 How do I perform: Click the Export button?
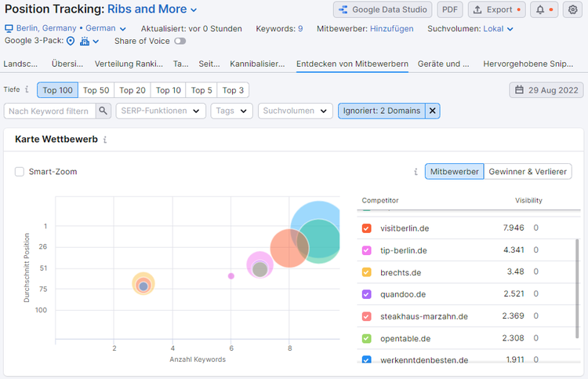point(497,9)
